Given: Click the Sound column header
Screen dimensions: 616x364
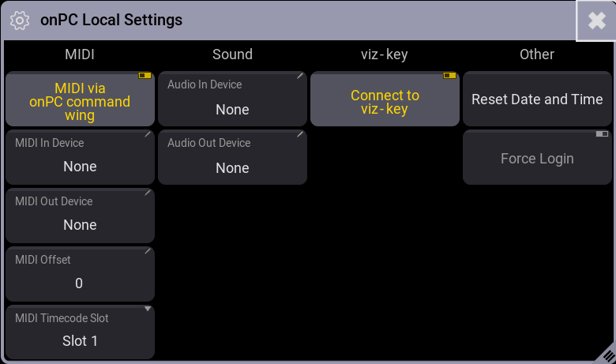Looking at the screenshot, I should [x=232, y=54].
